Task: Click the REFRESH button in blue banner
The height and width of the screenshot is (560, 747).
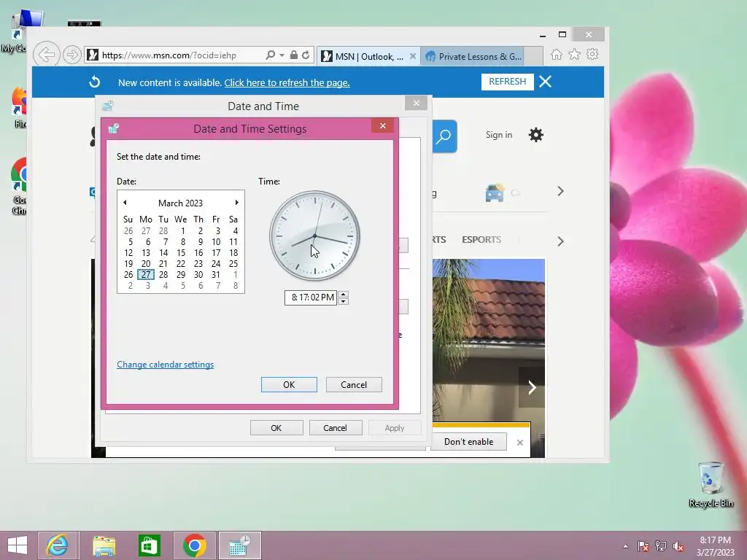Action: click(x=508, y=82)
